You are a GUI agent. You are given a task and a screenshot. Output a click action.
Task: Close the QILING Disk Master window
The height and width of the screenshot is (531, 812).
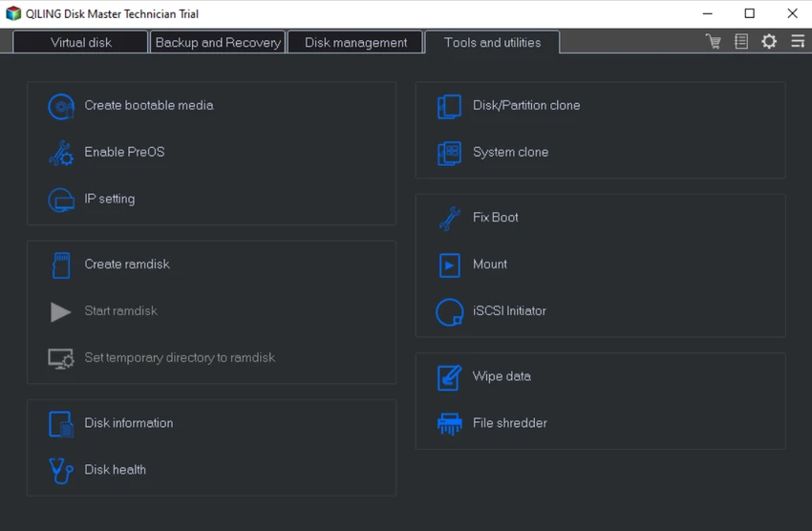coord(792,13)
